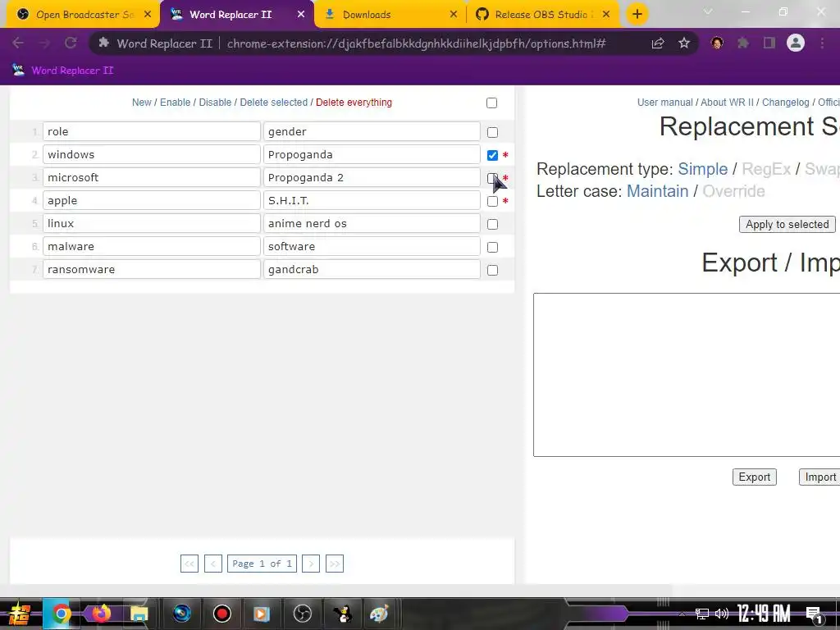
Task: Toggle the select-all checkbox in the header
Action: (x=492, y=103)
